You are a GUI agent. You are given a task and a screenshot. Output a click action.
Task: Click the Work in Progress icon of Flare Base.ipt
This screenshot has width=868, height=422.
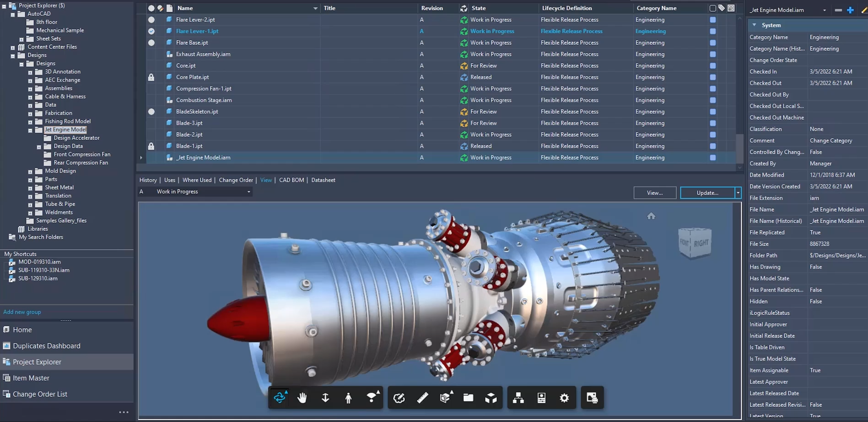click(x=464, y=43)
